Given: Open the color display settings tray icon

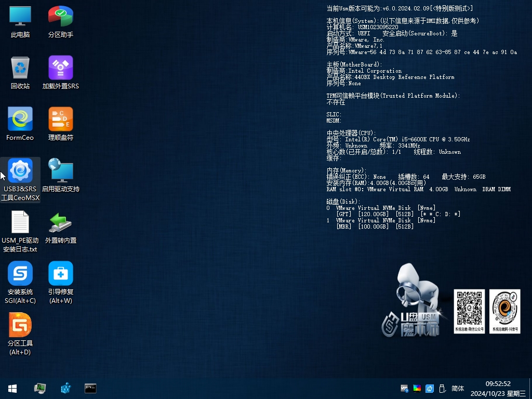Looking at the screenshot, I should click(x=417, y=389).
